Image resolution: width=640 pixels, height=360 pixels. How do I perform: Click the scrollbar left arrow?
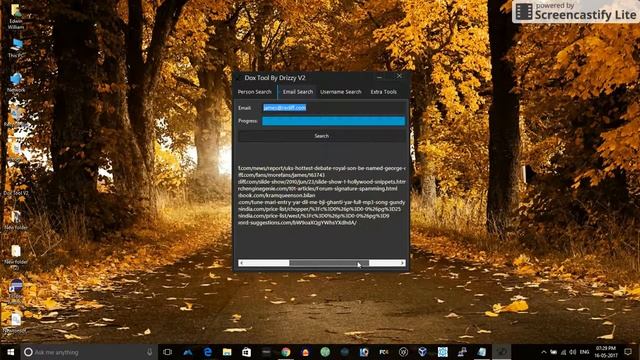click(x=241, y=263)
